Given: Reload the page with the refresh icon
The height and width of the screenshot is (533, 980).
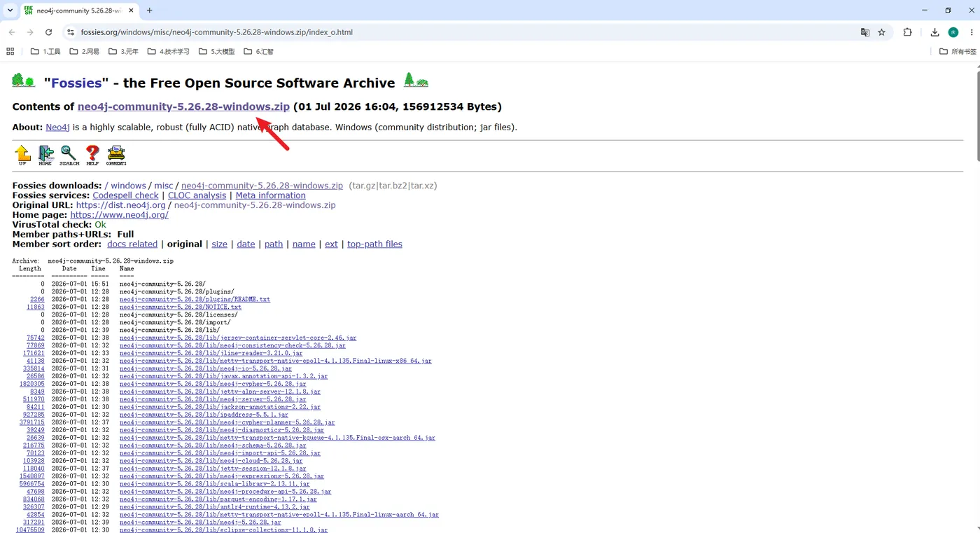Looking at the screenshot, I should coord(48,32).
